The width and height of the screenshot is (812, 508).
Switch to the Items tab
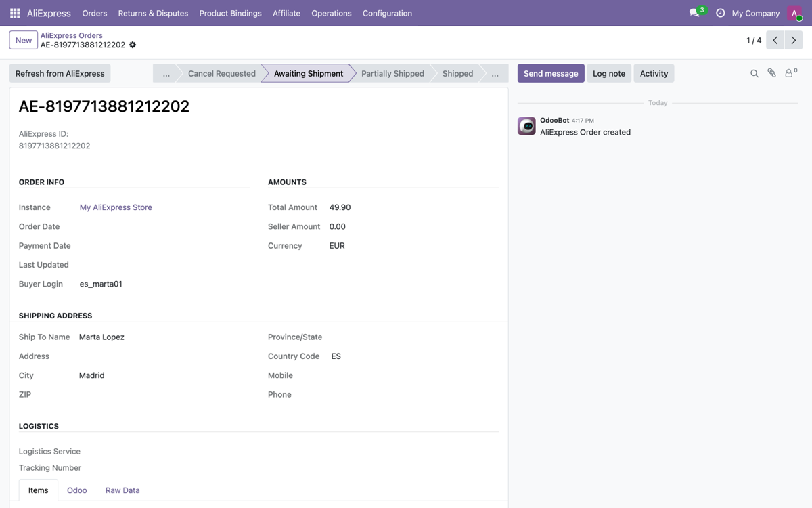[39, 490]
